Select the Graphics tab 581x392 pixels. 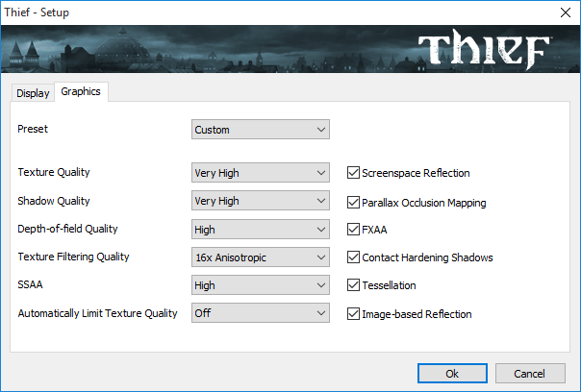[x=80, y=92]
